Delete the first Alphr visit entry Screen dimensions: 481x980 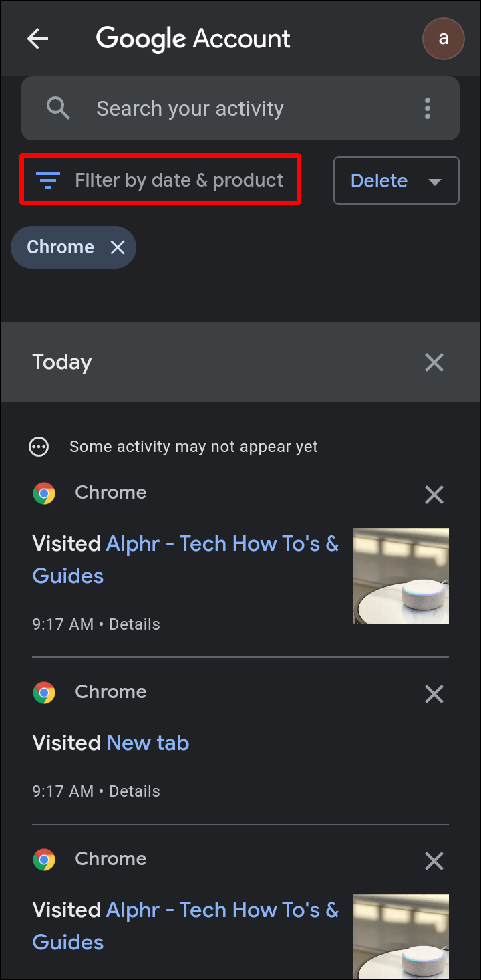point(434,495)
